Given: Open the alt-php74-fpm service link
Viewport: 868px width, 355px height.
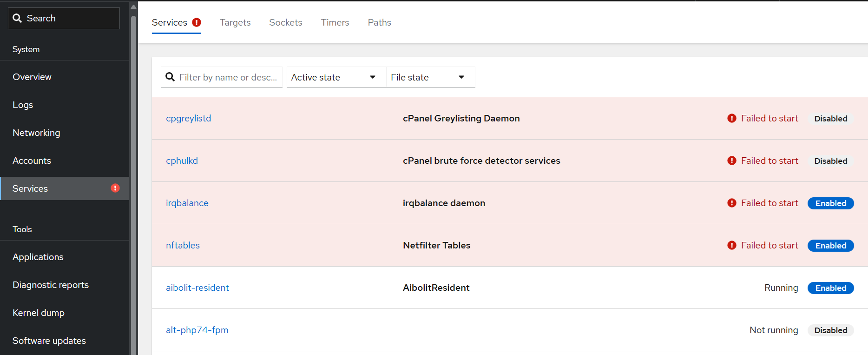Looking at the screenshot, I should [x=197, y=330].
